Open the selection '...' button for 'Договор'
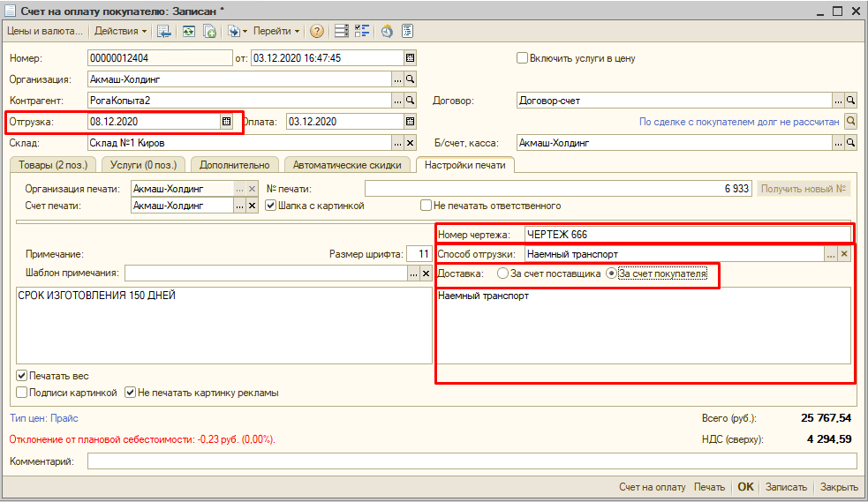868x502 pixels. [839, 101]
